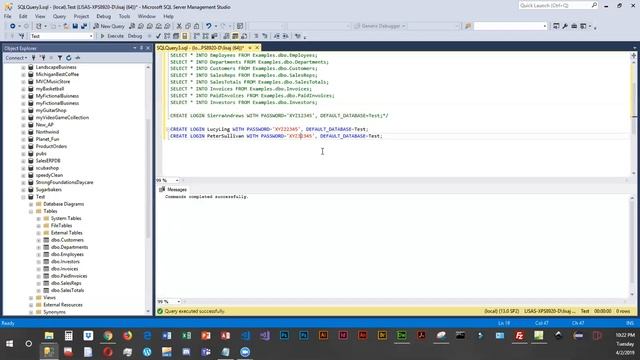The height and width of the screenshot is (360, 640).
Task: Open the File menu
Action: (x=8, y=16)
